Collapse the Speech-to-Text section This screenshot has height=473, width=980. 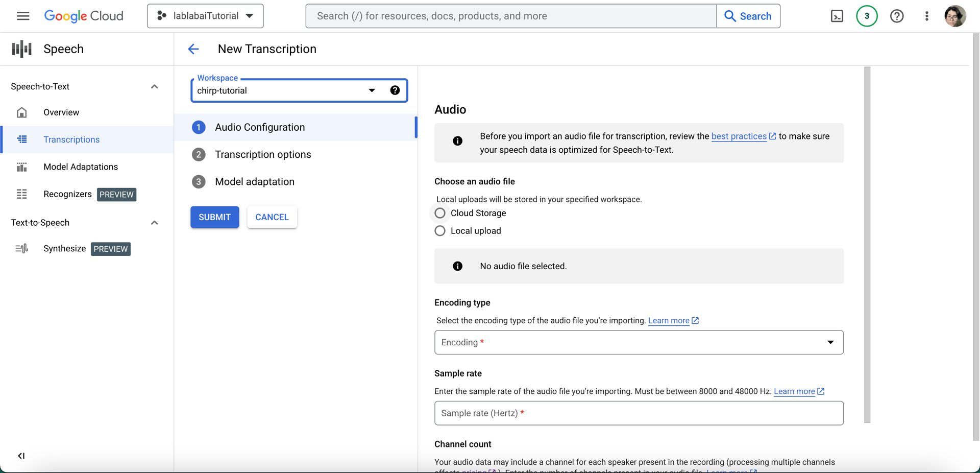tap(154, 87)
